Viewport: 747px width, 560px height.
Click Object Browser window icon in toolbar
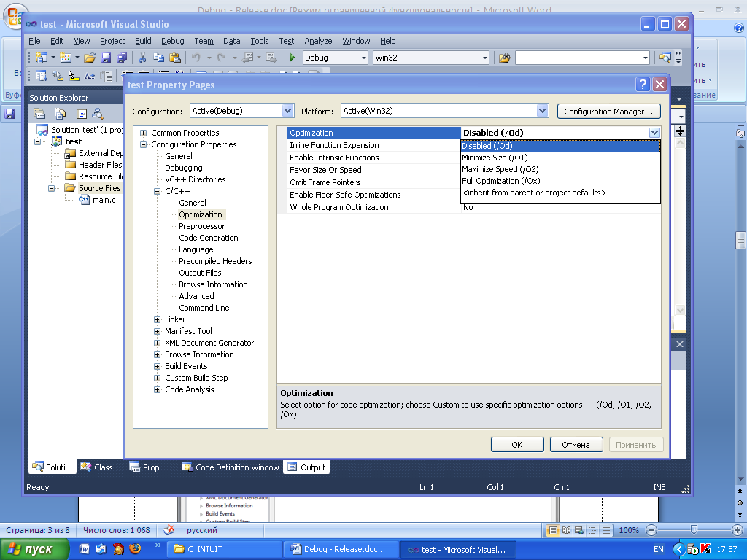(665, 58)
